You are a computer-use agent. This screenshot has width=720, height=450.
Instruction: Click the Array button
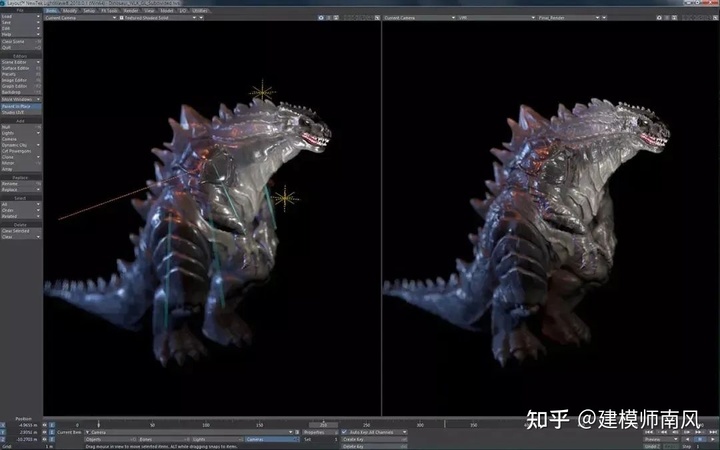coord(21,169)
